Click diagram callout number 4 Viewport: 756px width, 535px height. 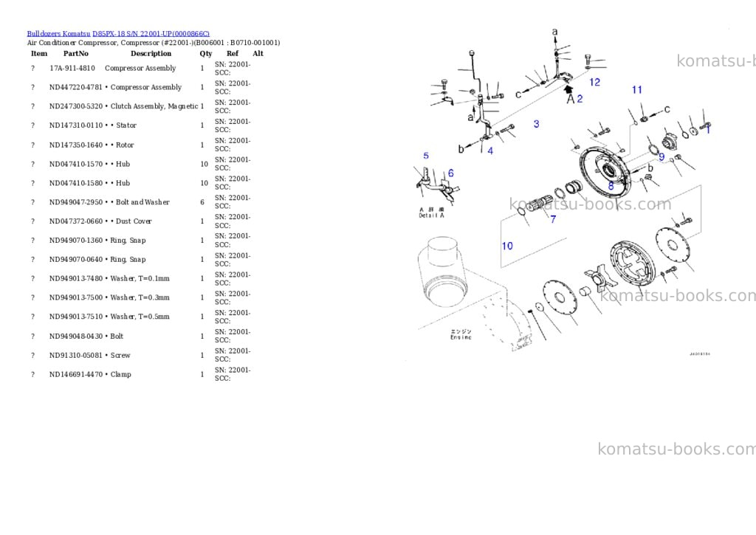[x=490, y=151]
